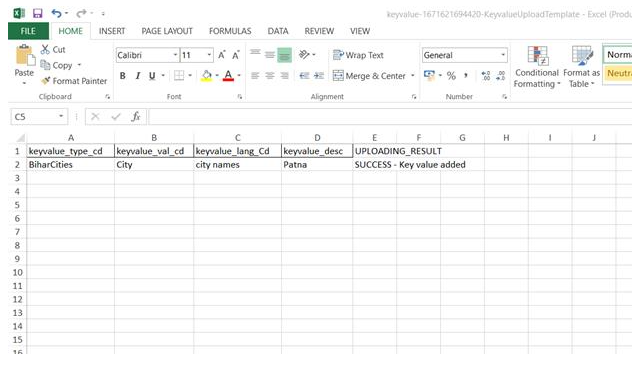Viewport: 639px width, 365px height.
Task: Click the formula bar input field
Action: pyautogui.click(x=390, y=117)
